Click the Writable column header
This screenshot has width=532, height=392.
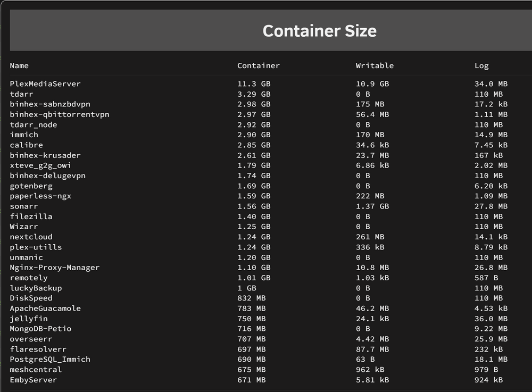tap(375, 65)
